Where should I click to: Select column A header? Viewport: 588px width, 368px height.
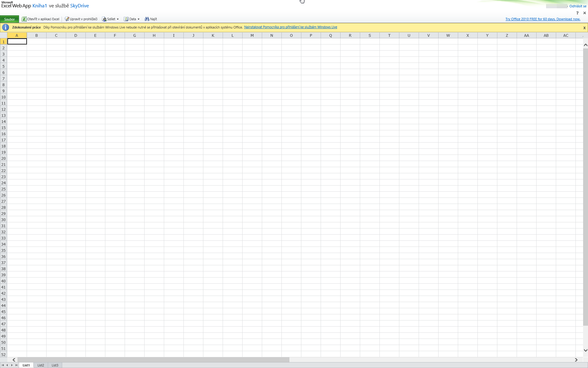17,36
